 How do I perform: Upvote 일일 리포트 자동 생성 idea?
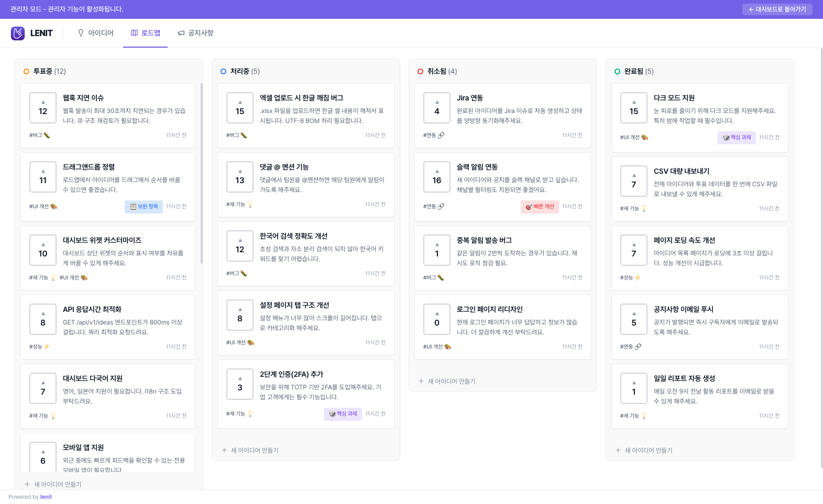(634, 388)
